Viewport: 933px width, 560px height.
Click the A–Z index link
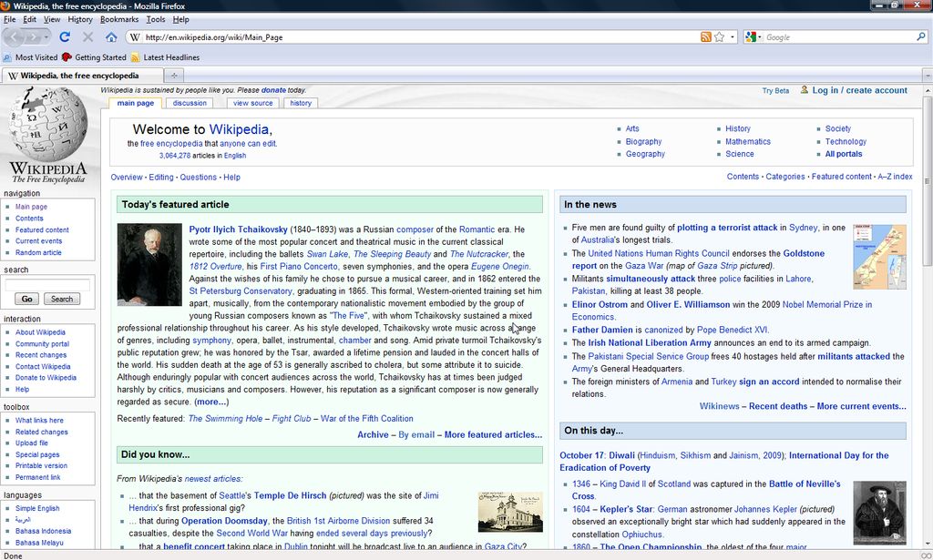coord(895,177)
